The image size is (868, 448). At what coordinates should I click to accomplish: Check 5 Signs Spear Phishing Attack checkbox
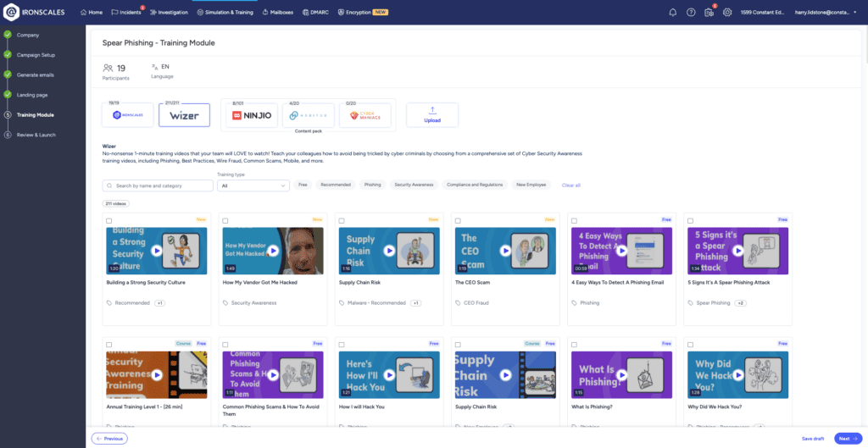[x=690, y=221]
